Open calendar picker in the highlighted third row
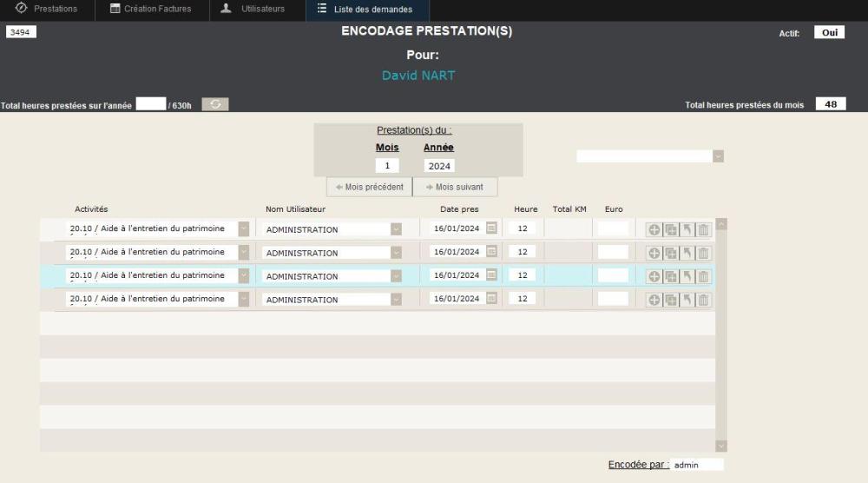Image resolution: width=868 pixels, height=483 pixels. 491,275
